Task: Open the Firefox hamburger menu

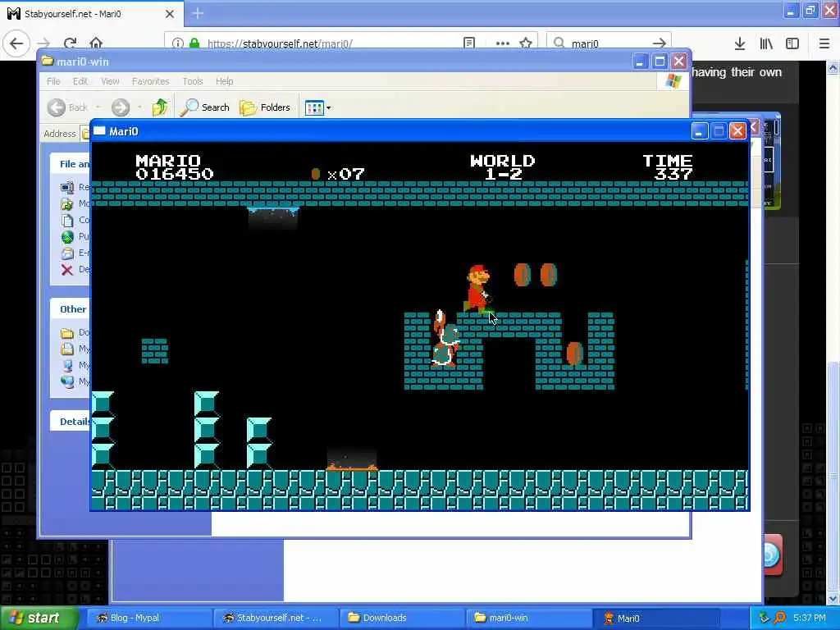Action: pyautogui.click(x=824, y=43)
